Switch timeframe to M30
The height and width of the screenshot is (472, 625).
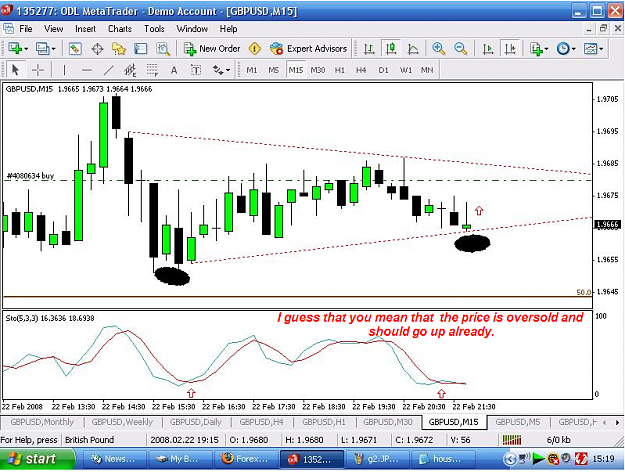click(x=318, y=70)
